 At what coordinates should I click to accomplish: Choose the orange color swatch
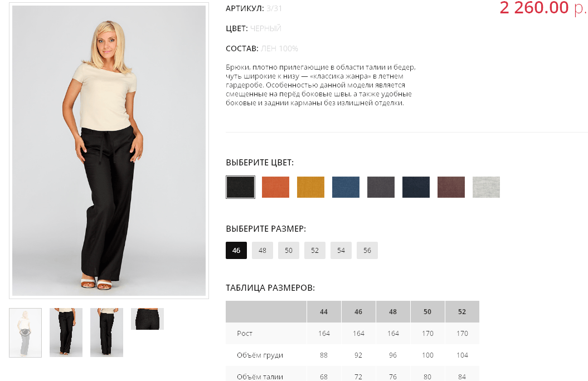coord(276,187)
